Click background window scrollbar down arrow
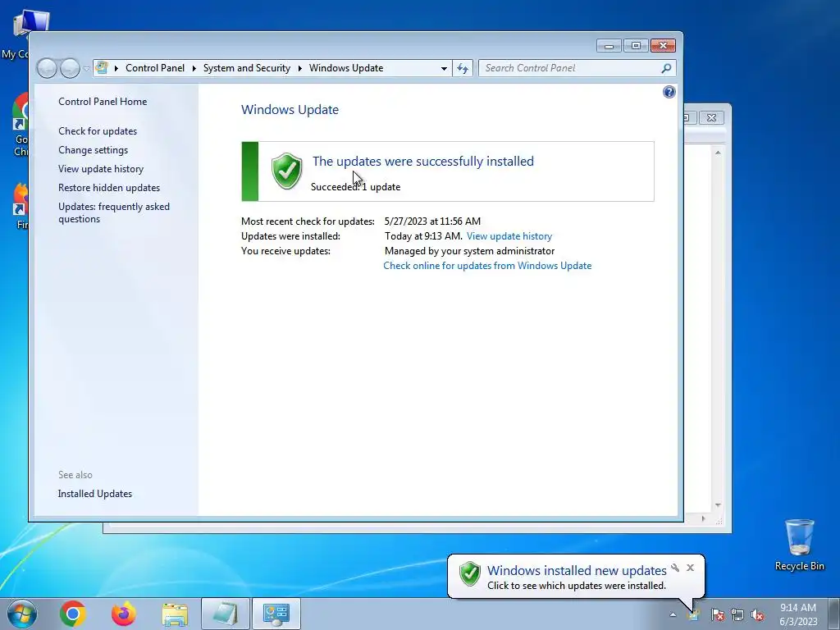This screenshot has height=630, width=840. 718,505
